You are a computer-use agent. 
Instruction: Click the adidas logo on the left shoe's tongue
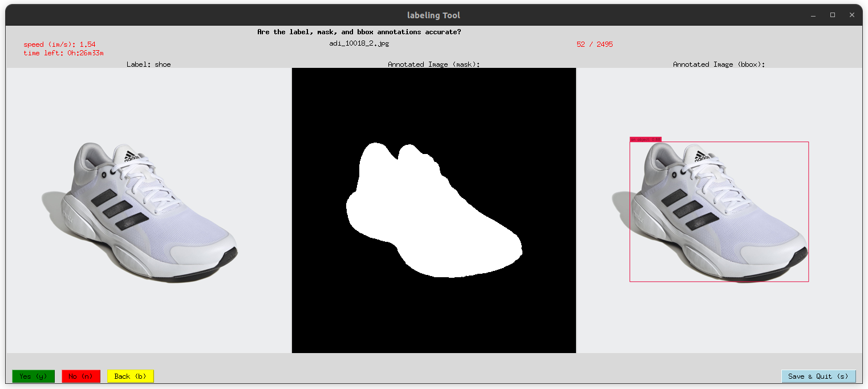click(131, 156)
